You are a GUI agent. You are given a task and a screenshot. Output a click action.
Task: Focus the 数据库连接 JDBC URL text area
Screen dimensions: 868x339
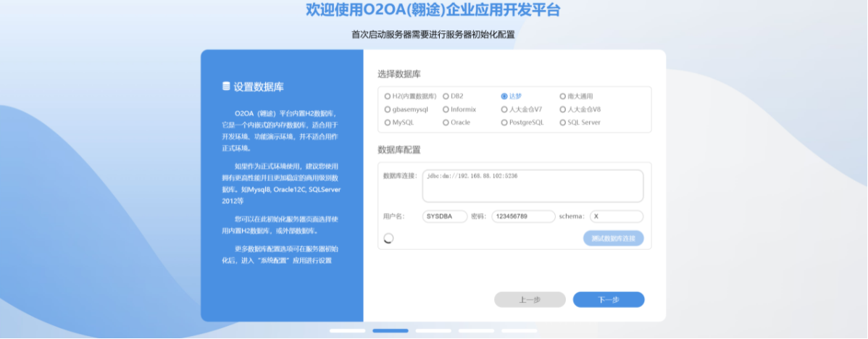pos(533,186)
